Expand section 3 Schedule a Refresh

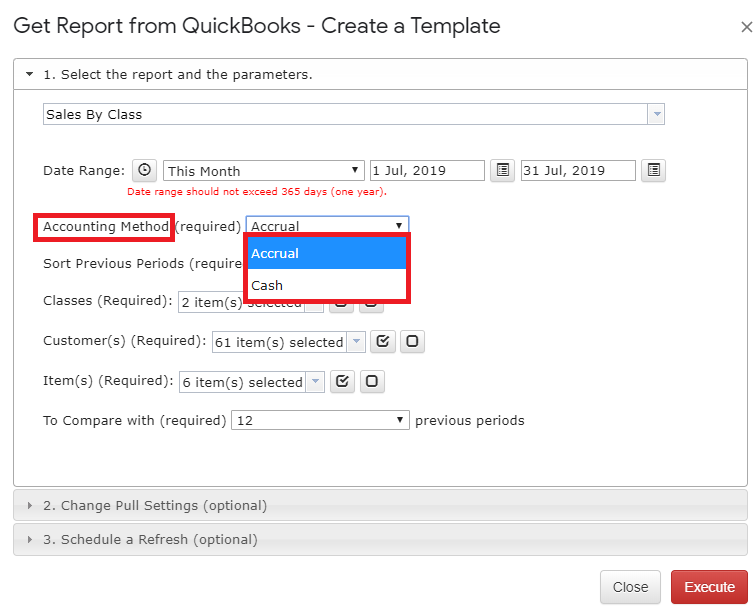(x=380, y=539)
